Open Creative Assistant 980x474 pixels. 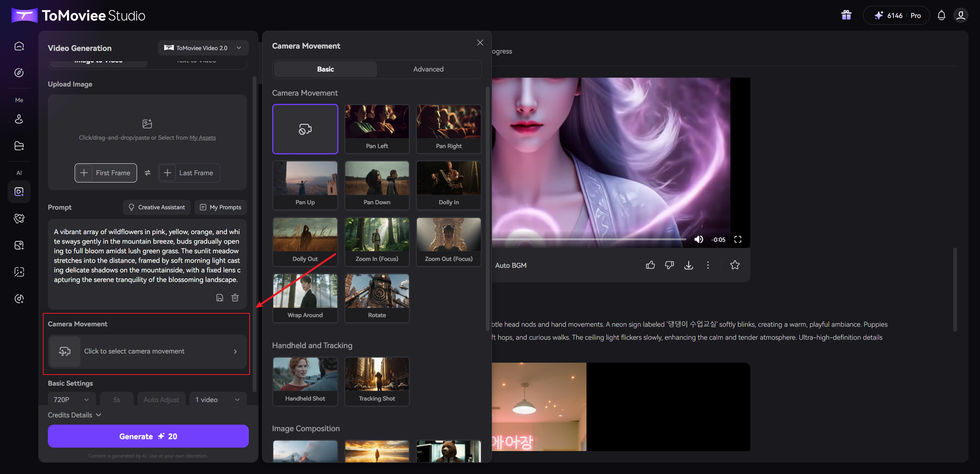coord(157,207)
